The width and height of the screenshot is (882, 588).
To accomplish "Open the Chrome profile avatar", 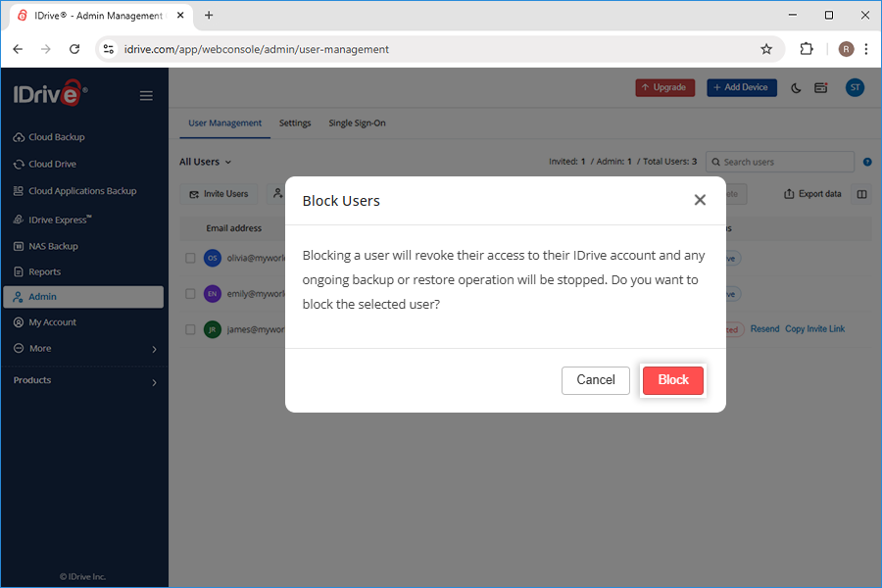I will click(x=846, y=50).
